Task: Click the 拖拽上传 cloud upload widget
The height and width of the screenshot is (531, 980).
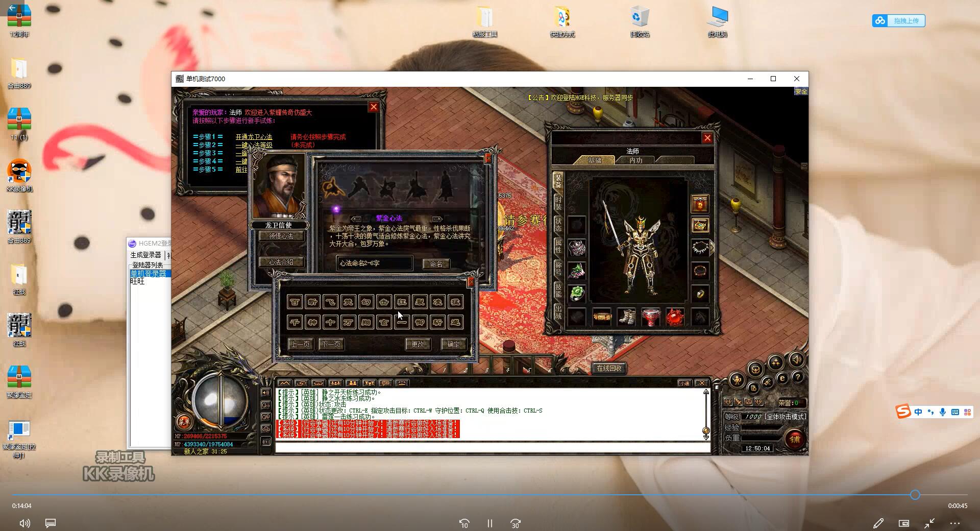Action: 899,21
